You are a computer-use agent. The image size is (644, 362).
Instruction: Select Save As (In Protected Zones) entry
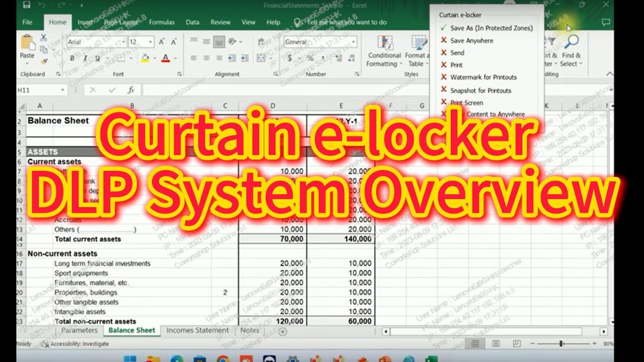487,28
